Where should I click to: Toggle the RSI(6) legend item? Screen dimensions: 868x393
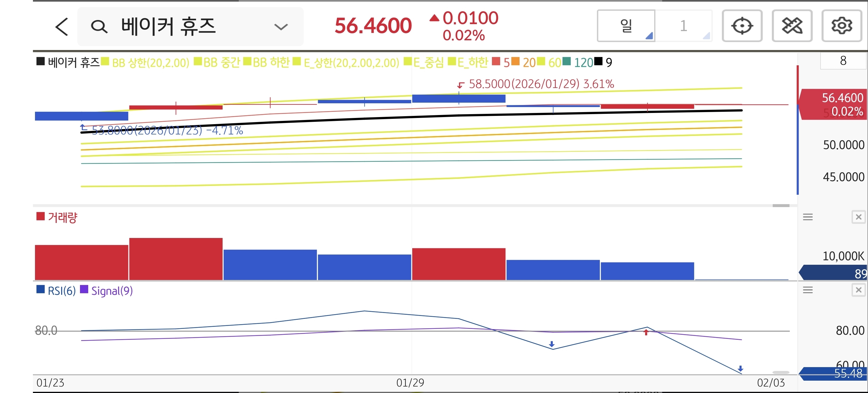pos(62,291)
